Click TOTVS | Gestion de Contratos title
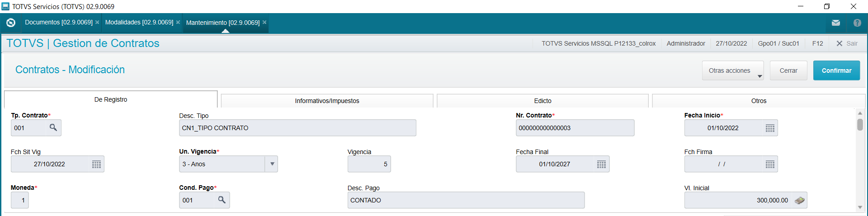The width and height of the screenshot is (868, 216). (x=83, y=43)
